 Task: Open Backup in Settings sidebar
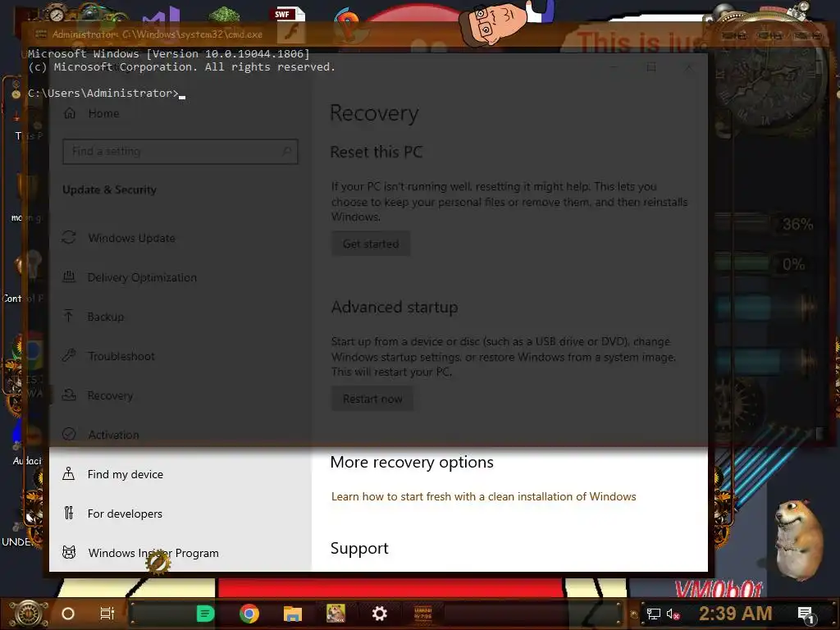coord(106,317)
